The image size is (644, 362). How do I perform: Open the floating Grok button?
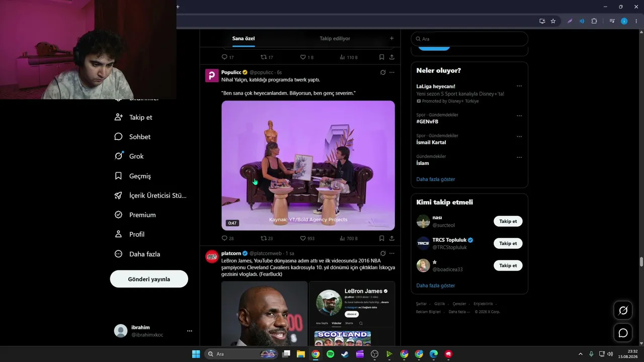click(623, 310)
